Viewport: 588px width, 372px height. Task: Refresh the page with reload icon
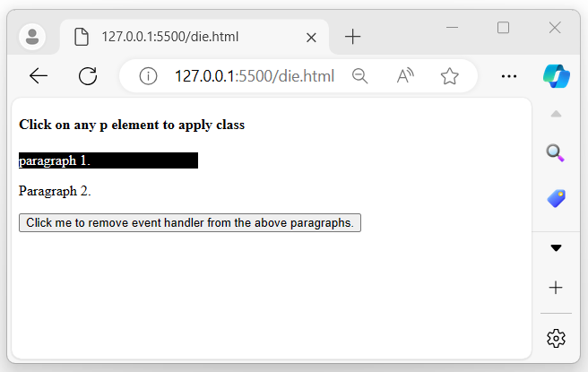tap(88, 76)
